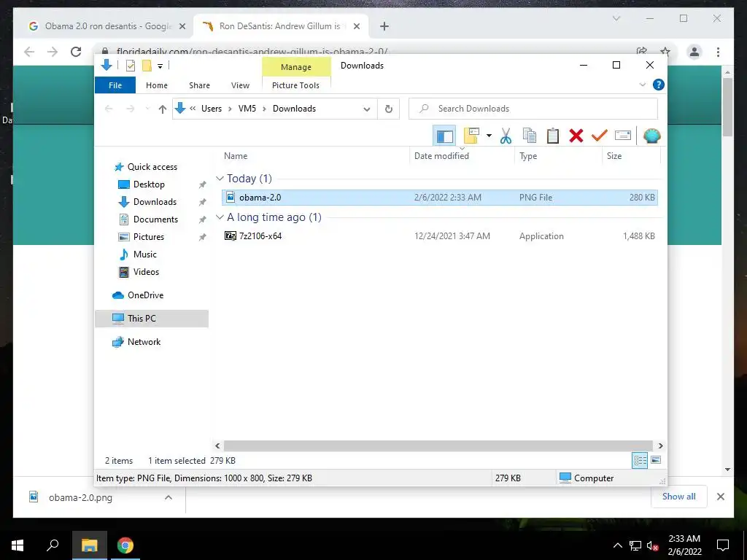Collapse the Today (1) group
The width and height of the screenshot is (747, 560).
(220, 179)
